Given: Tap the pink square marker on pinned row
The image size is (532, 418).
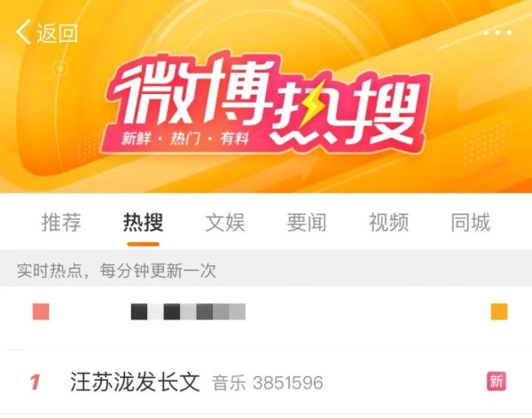Looking at the screenshot, I should (41, 312).
